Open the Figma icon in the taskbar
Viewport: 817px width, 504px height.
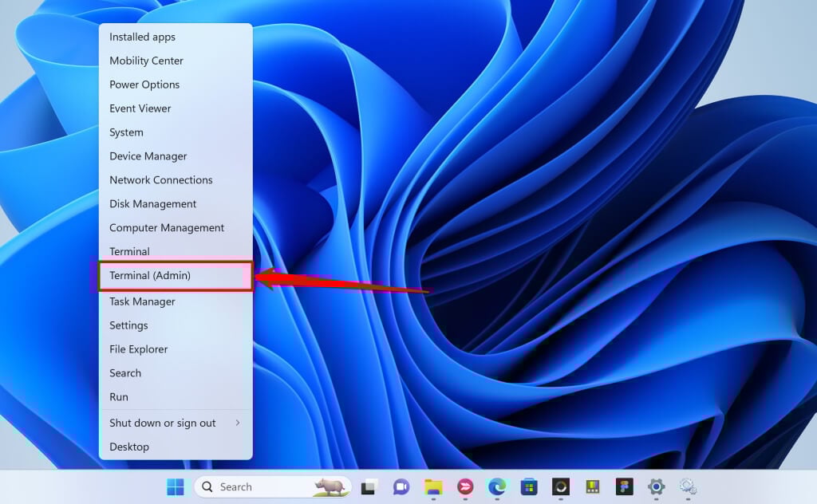click(x=624, y=486)
